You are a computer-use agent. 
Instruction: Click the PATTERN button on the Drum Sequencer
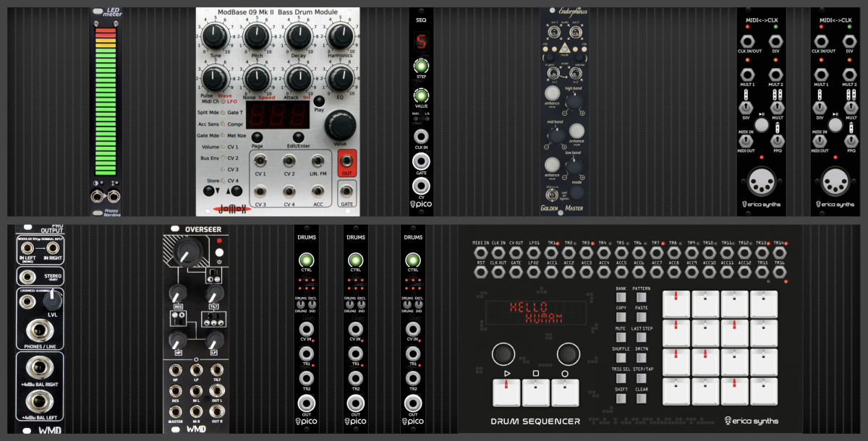642,297
